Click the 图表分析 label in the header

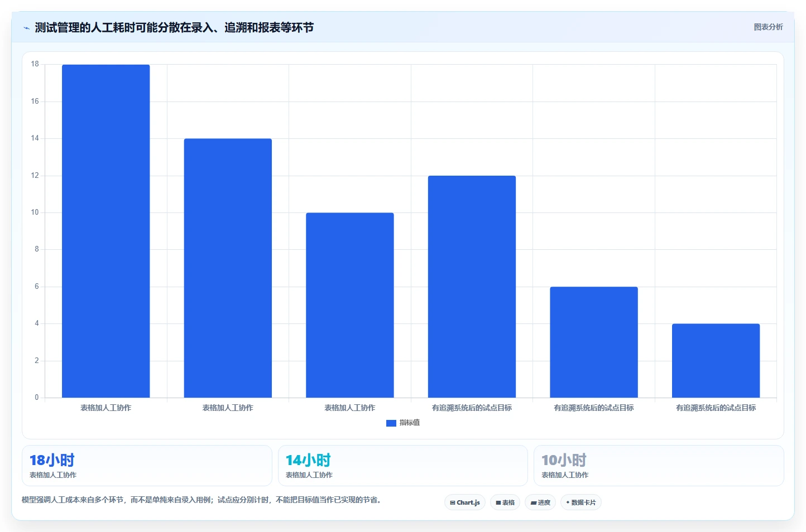pos(768,27)
